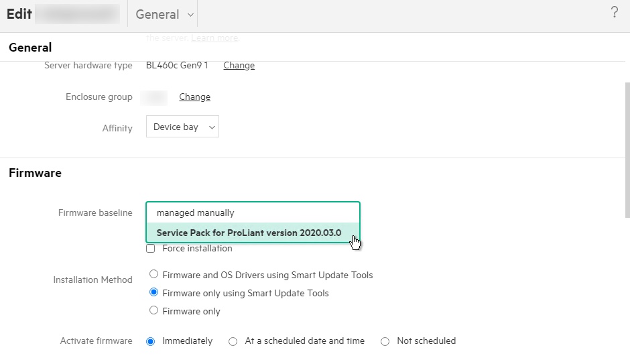Click the Firmware section heading

click(35, 173)
